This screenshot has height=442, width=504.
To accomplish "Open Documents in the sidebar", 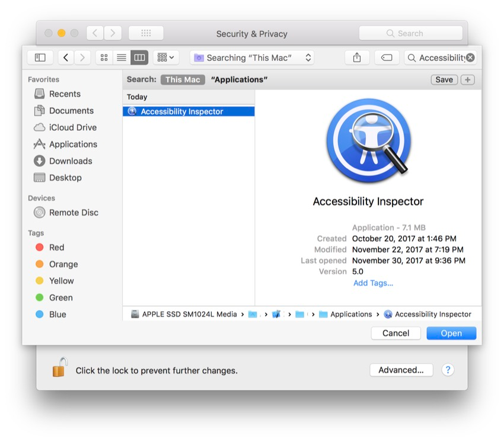I will pos(71,110).
